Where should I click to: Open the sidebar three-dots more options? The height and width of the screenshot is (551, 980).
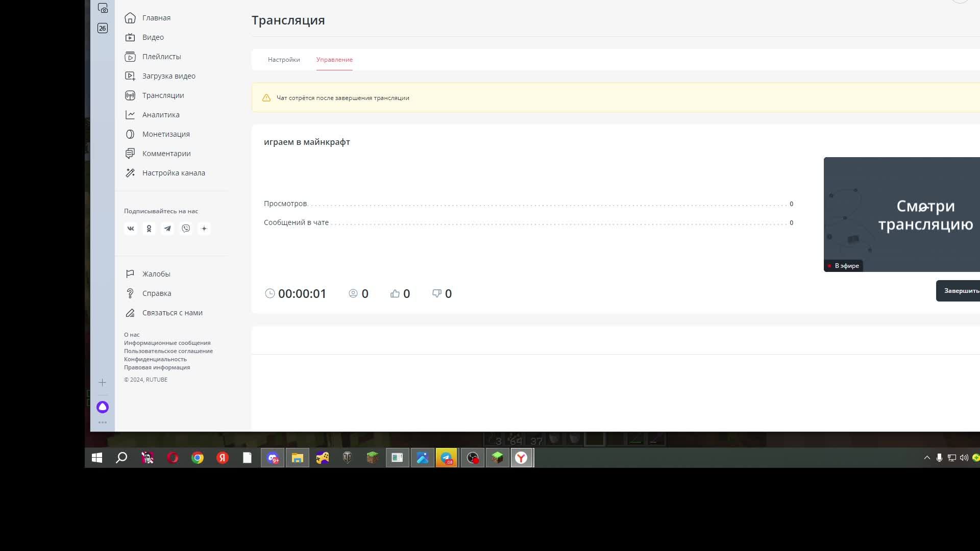[103, 422]
